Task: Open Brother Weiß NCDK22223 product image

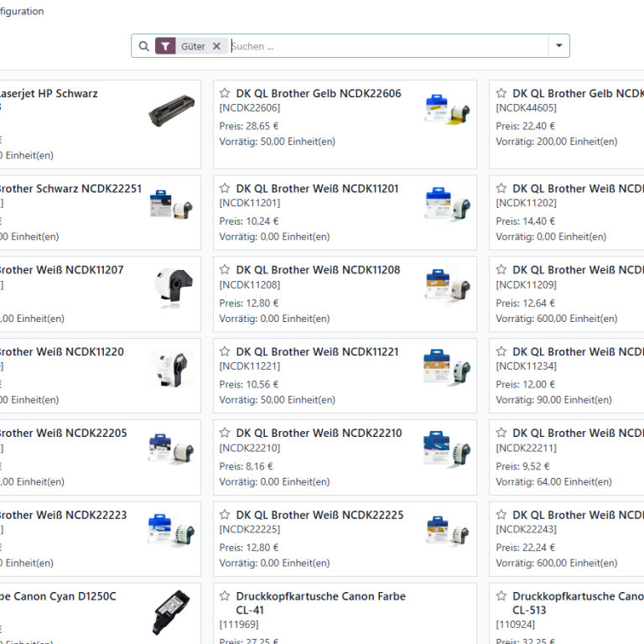Action: (x=171, y=530)
